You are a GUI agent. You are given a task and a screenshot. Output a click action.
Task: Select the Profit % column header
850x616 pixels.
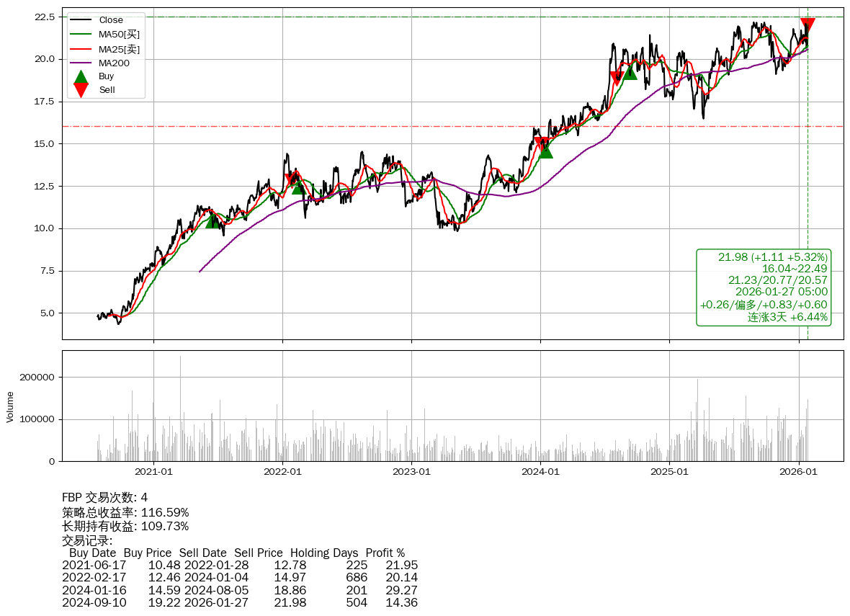pyautogui.click(x=389, y=553)
